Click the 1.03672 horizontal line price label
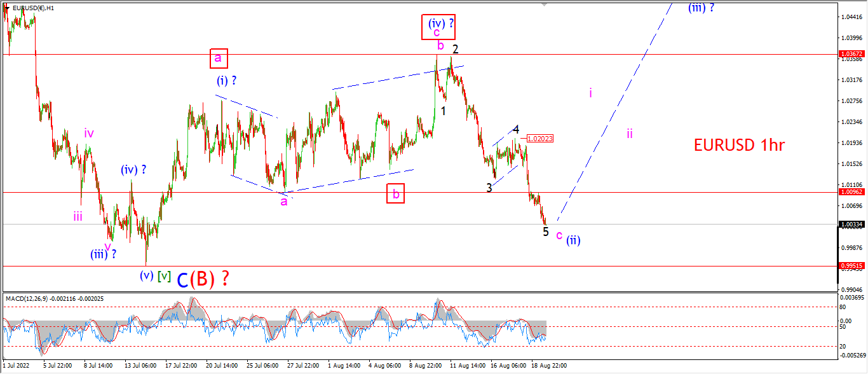Screen dimensions: 868x374 (x=852, y=55)
